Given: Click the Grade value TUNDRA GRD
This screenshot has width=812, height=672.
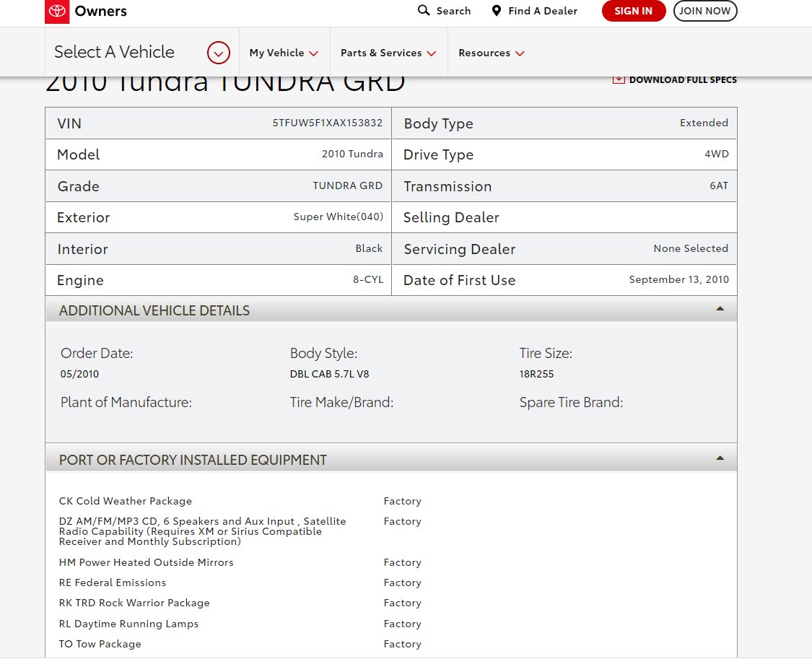Looking at the screenshot, I should pyautogui.click(x=347, y=186).
